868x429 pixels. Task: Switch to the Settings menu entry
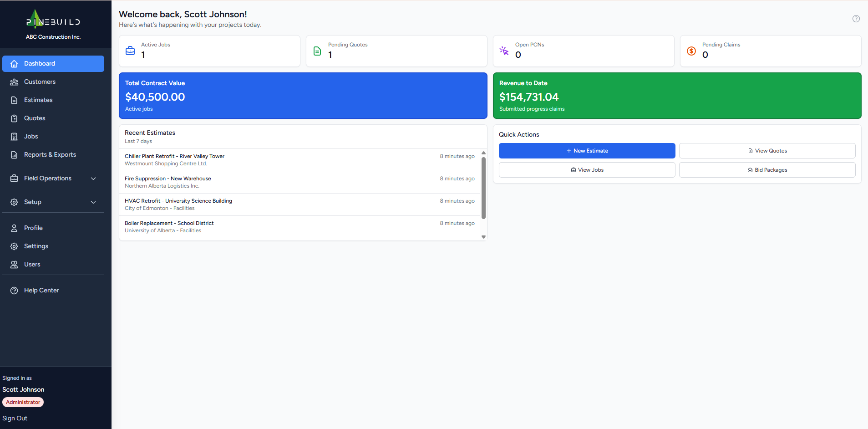36,246
